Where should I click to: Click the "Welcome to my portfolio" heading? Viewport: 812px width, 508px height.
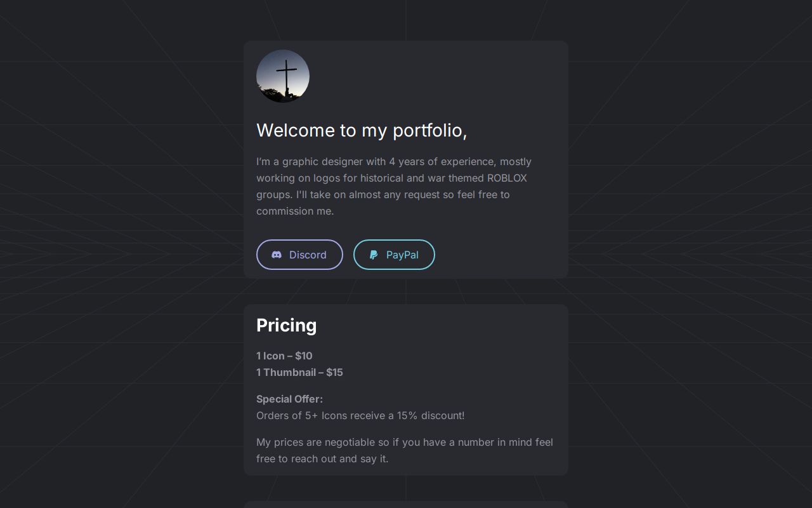[362, 130]
